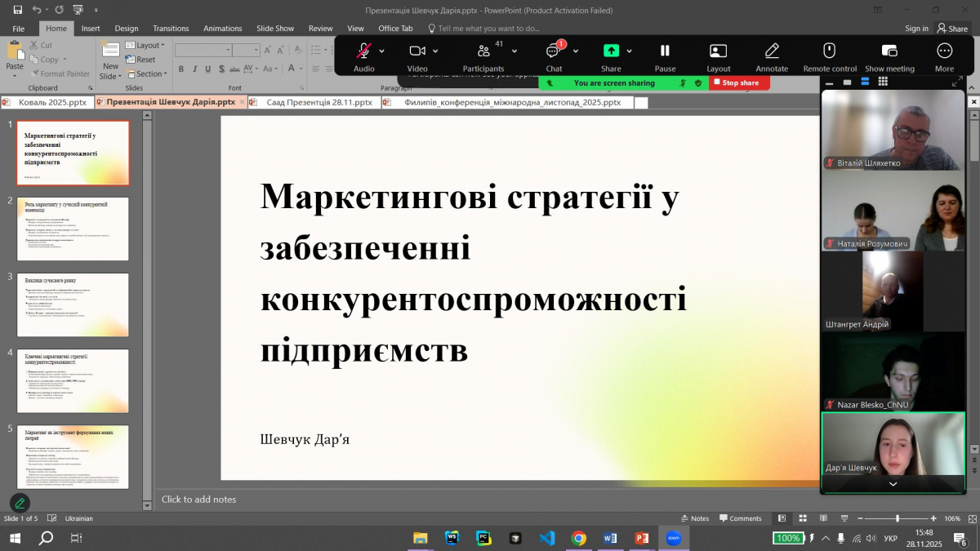The height and width of the screenshot is (551, 980).
Task: Click the Remote control icon
Action: [830, 51]
